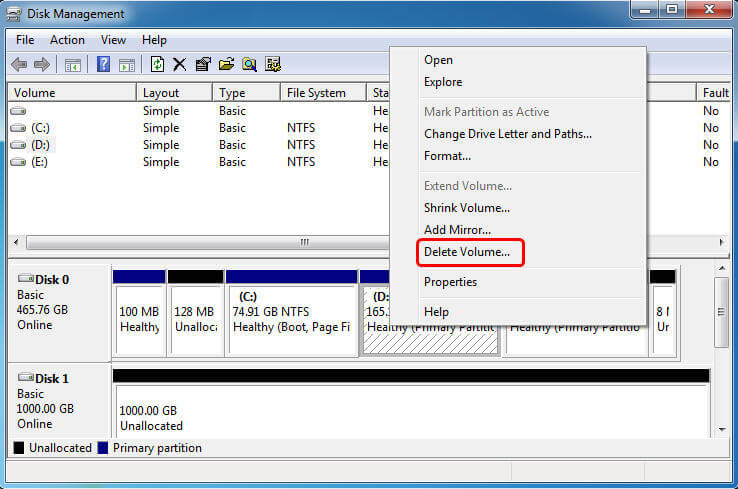Click the open folder toolbar icon
This screenshot has height=489, width=738.
226,65
